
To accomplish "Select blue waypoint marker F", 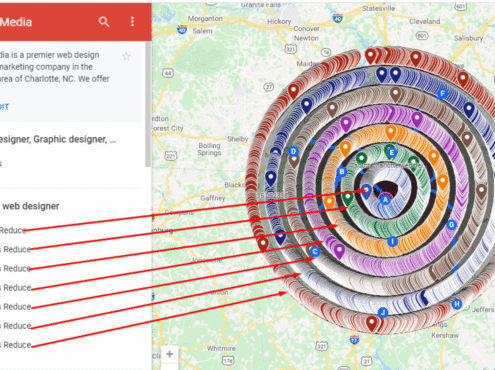I will (x=442, y=94).
